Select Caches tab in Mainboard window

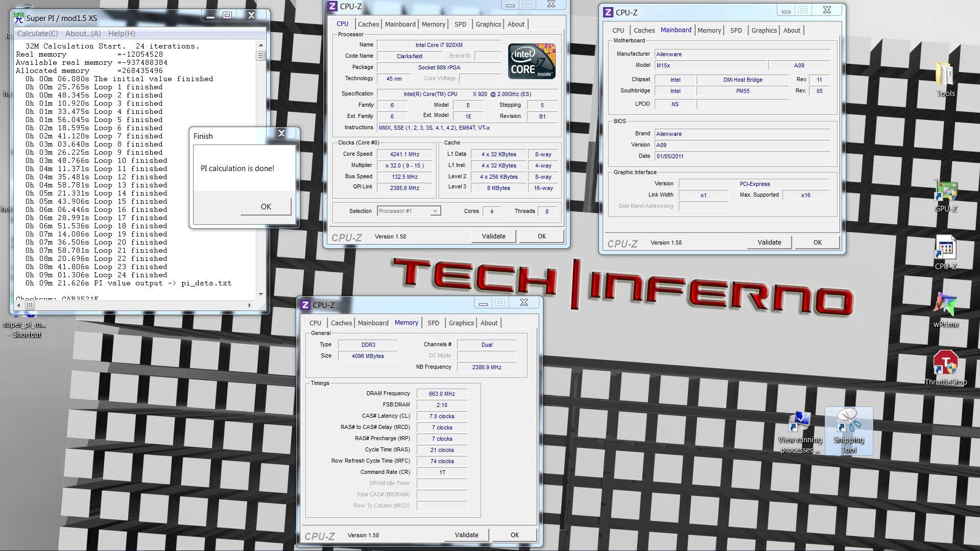pos(644,30)
